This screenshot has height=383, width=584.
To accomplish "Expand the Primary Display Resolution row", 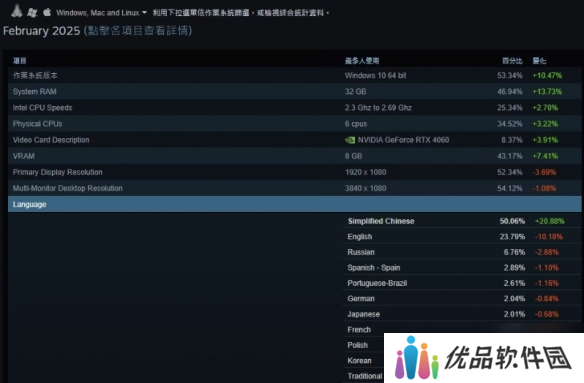I will tap(295, 172).
